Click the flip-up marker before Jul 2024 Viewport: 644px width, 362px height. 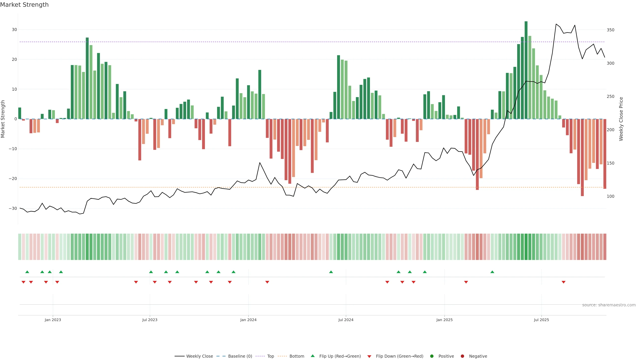click(x=331, y=272)
